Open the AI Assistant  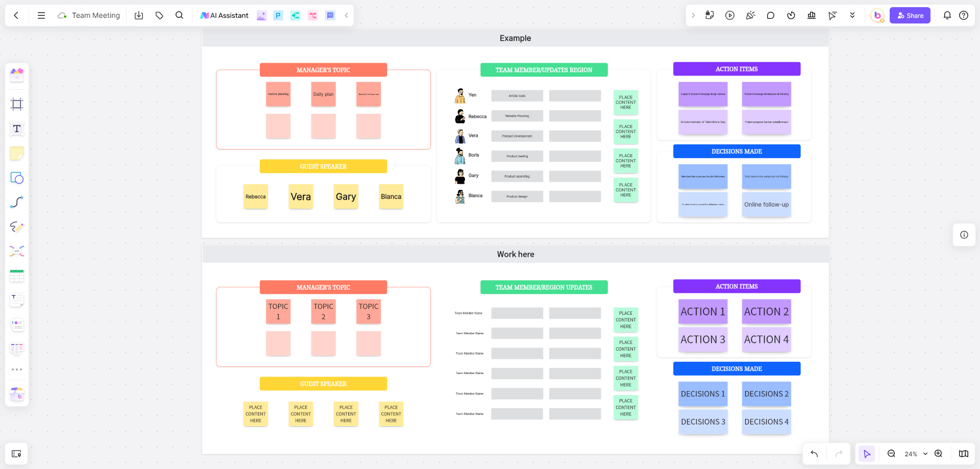224,15
